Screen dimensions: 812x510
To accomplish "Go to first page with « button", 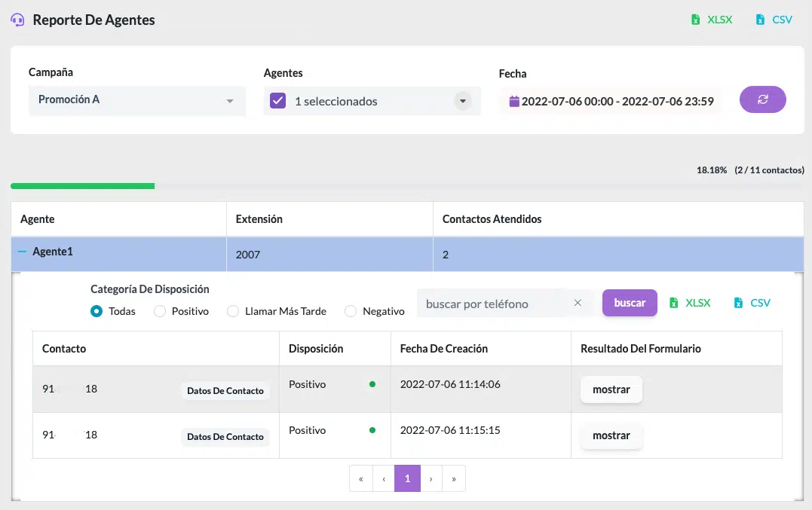I will [x=361, y=478].
